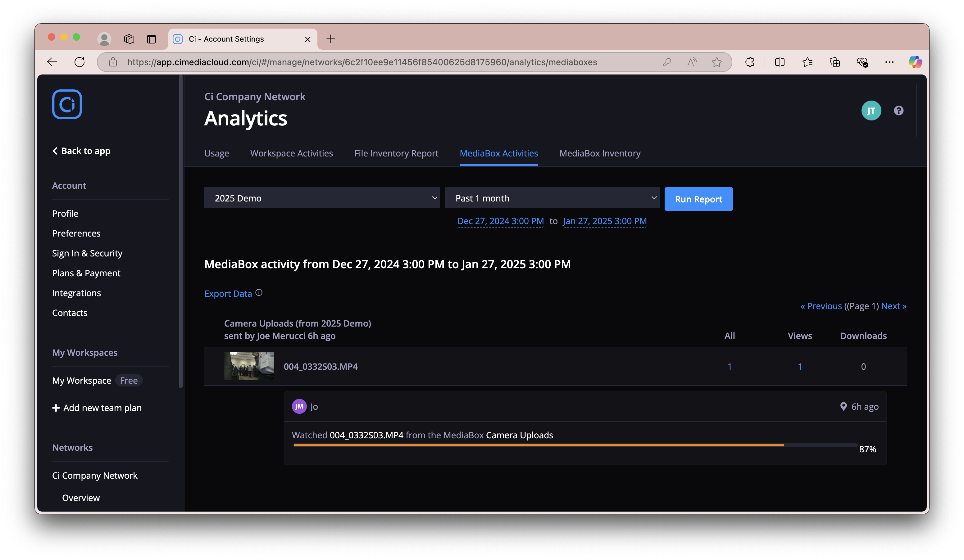Screen dimensions: 964x560
Task: Click the Views count for 004_0332S03.MP4
Action: click(x=799, y=367)
